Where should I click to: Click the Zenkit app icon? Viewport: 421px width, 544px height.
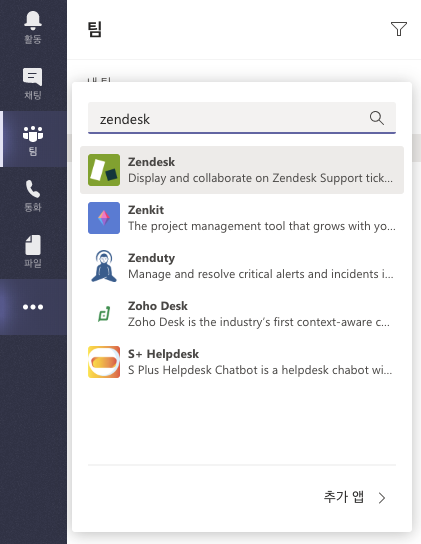[x=104, y=218]
